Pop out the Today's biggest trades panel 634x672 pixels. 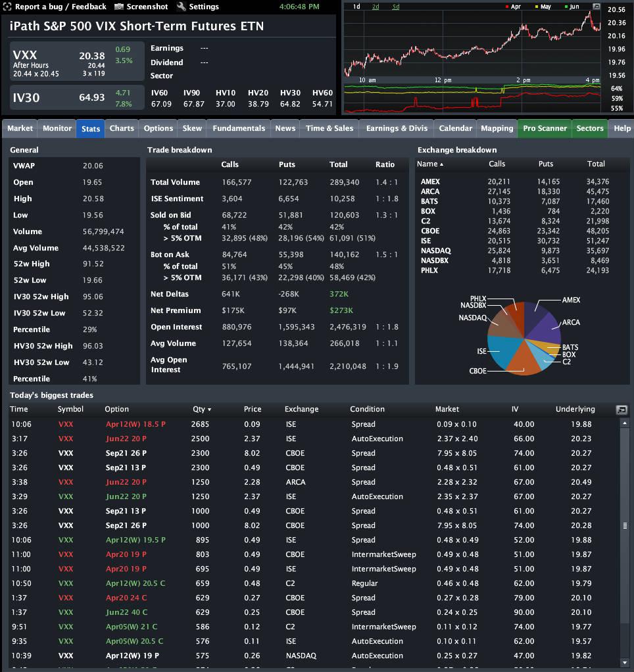click(621, 409)
